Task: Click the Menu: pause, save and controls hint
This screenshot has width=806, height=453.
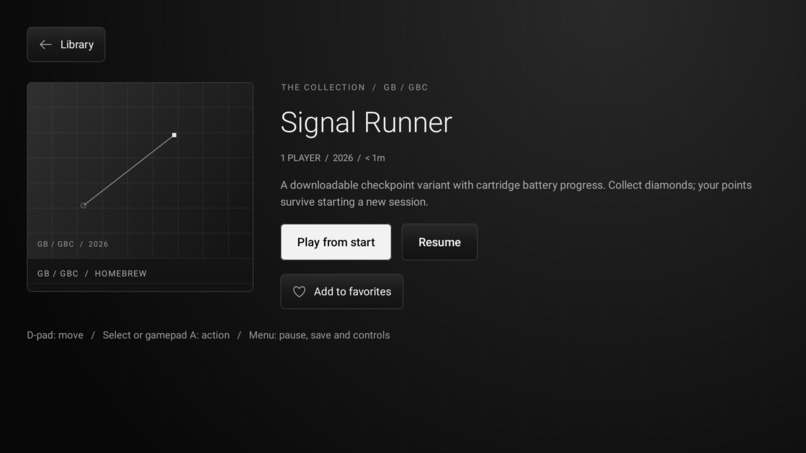Action: click(319, 335)
